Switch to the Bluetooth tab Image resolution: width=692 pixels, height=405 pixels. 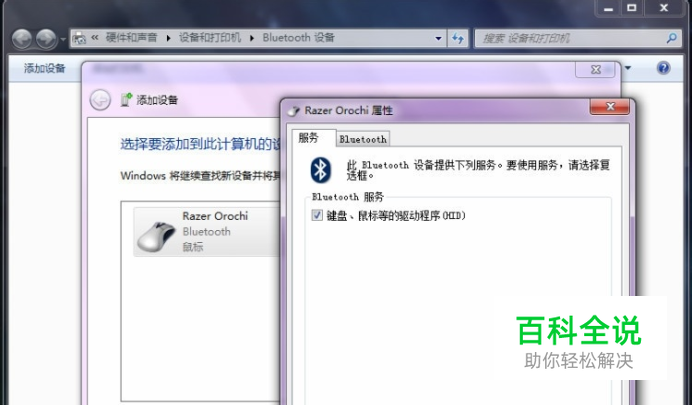click(x=363, y=139)
